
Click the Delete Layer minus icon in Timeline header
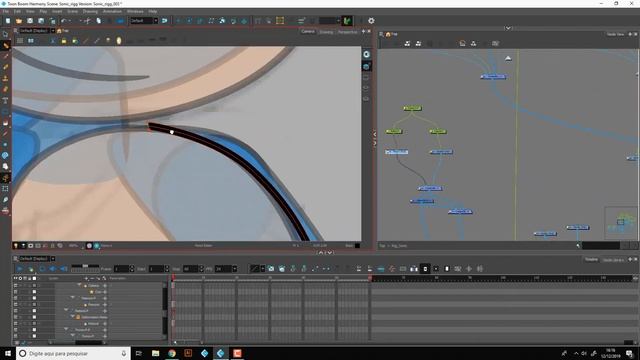[x=92, y=278]
